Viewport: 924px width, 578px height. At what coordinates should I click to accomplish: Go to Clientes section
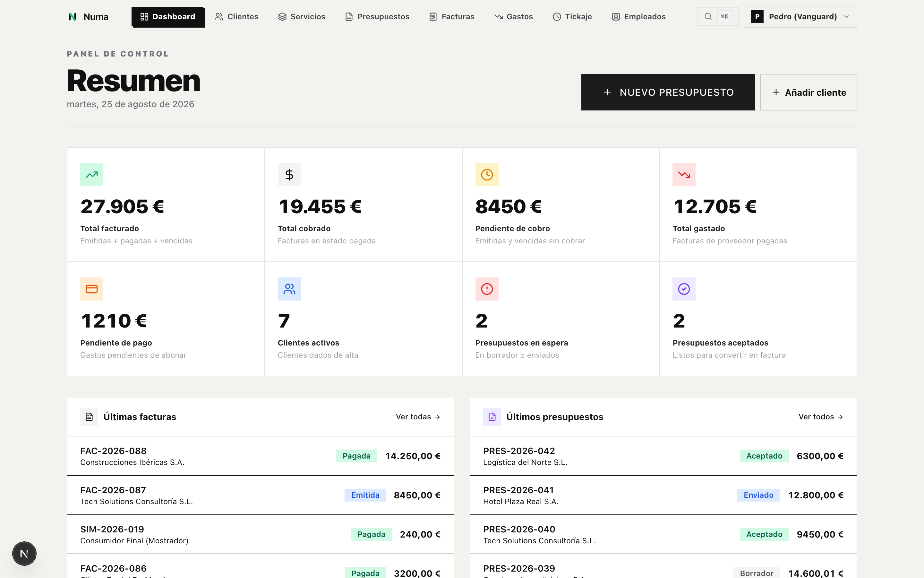point(236,17)
